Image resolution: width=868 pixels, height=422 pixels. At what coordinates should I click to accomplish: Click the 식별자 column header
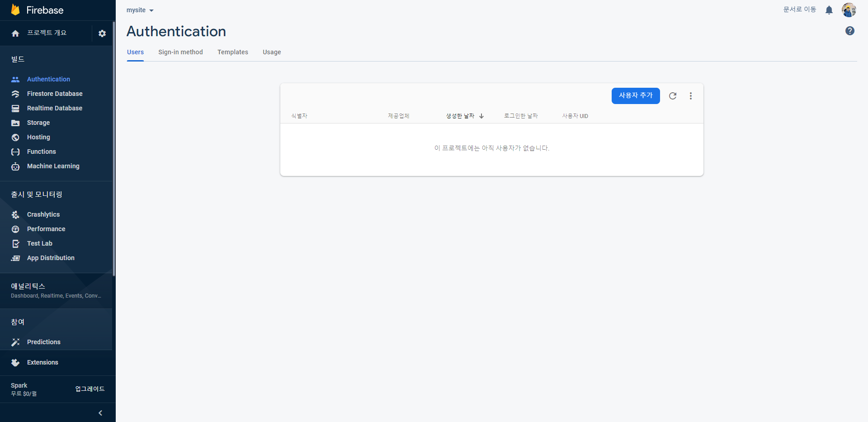(x=299, y=116)
